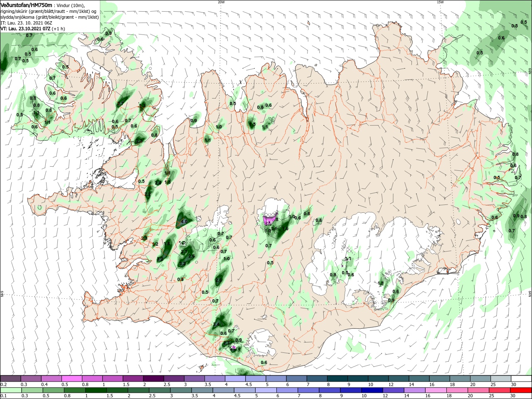
Task: Select the deep blue swatch labeled 10 in lower legend
Action: point(372,390)
